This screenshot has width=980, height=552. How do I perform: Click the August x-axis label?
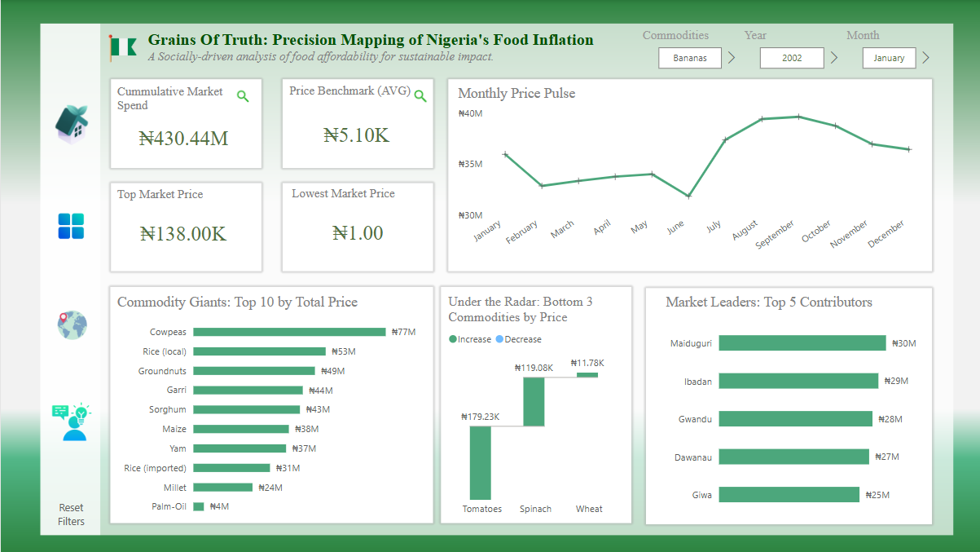point(745,229)
